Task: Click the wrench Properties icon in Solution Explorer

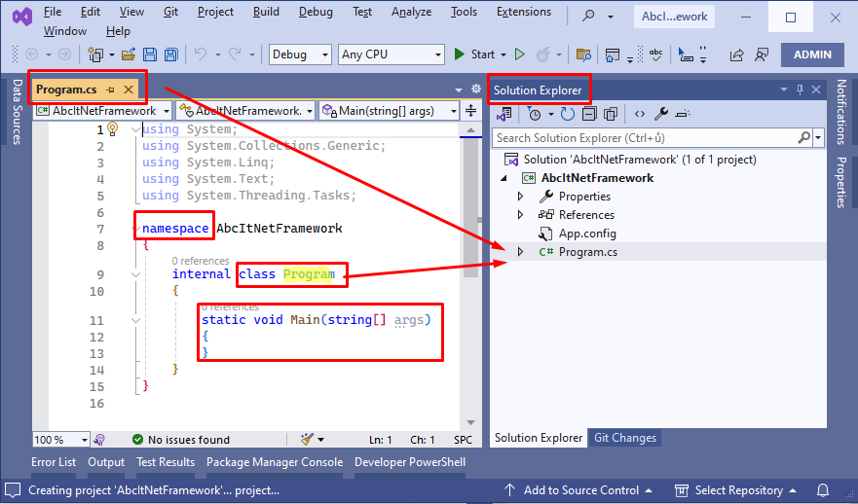Action: point(661,114)
